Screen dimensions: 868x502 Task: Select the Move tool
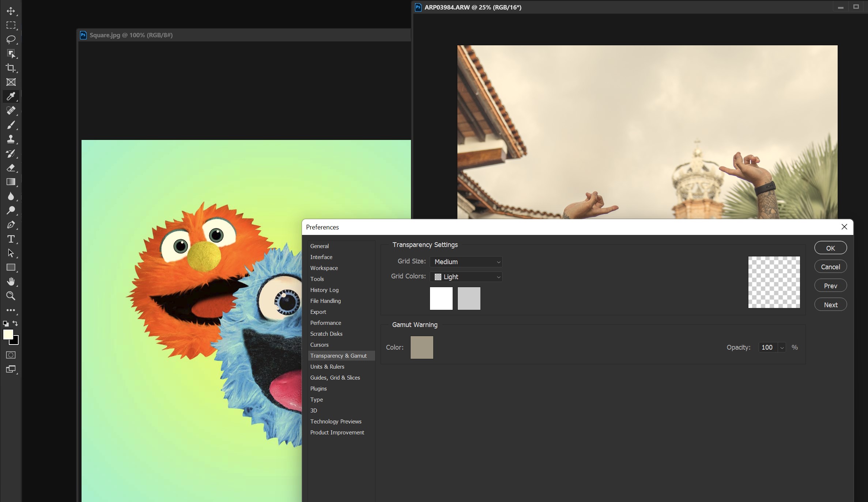[11, 11]
